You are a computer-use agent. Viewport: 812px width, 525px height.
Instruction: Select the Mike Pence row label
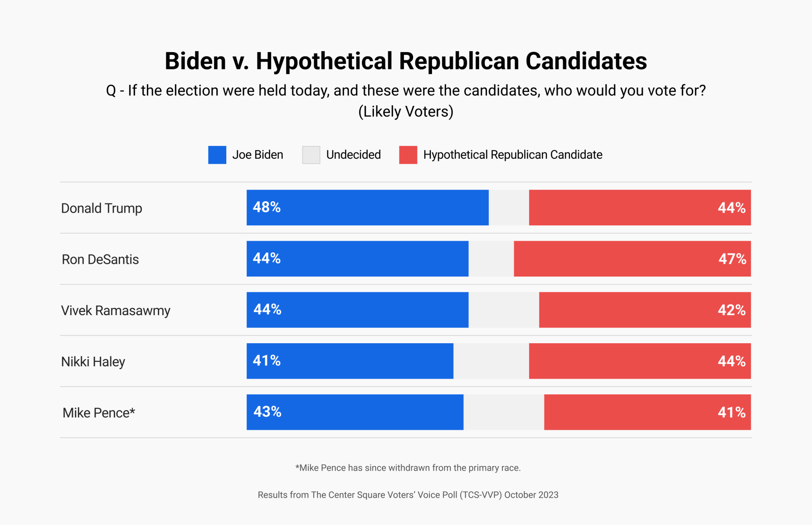coord(98,413)
